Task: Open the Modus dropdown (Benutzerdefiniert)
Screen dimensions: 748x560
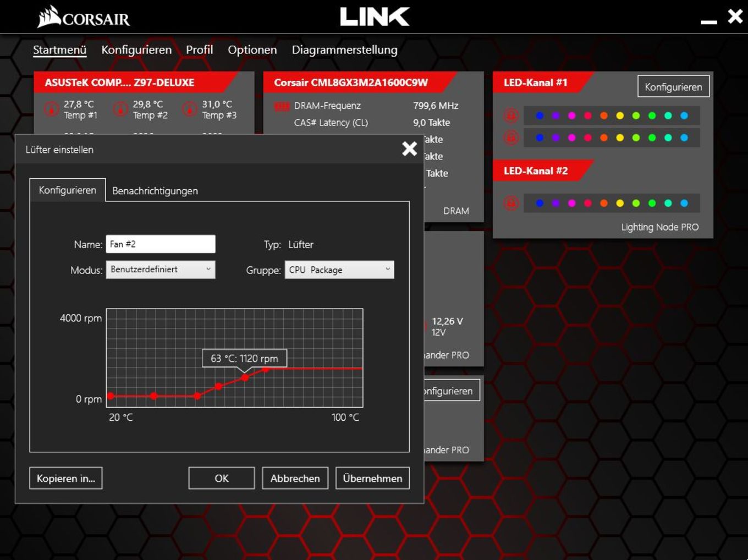Action: click(161, 270)
